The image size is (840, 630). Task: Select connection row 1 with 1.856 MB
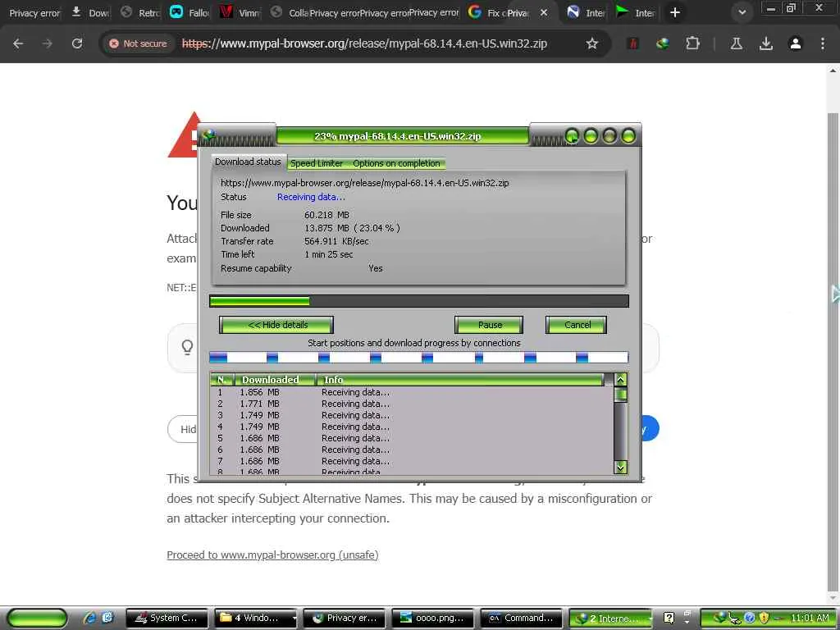pyautogui.click(x=412, y=392)
